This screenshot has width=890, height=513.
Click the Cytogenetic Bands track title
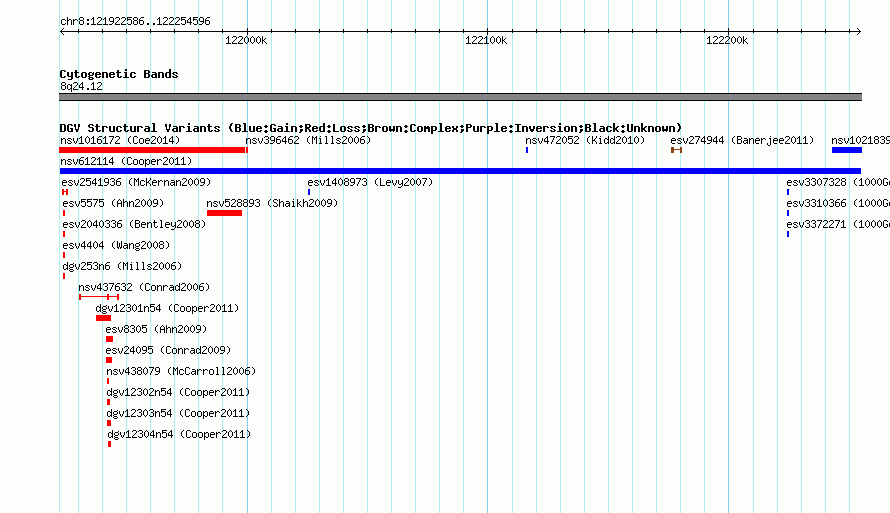119,74
